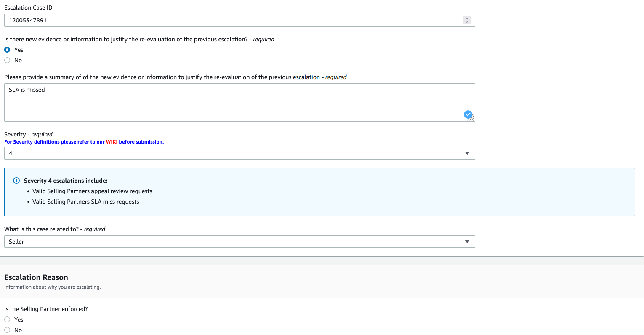644x335 pixels.
Task: Click the Escalation Reason section heading
Action: click(36, 277)
